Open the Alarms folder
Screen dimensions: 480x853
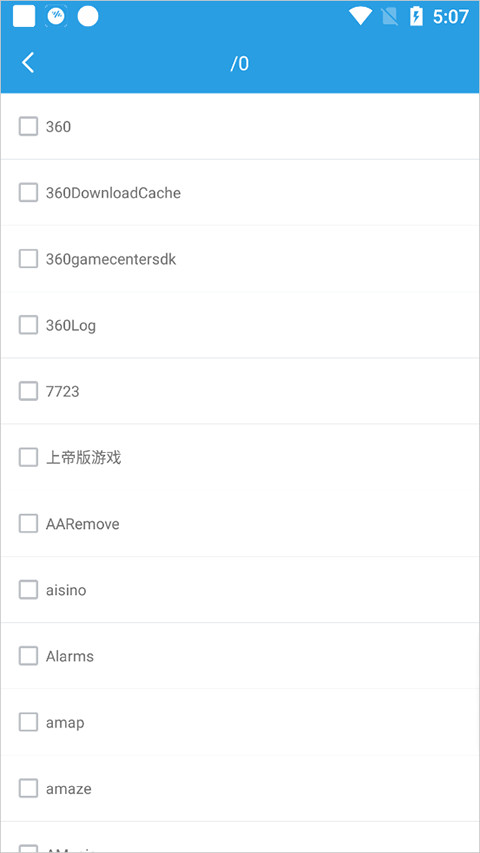tap(240, 656)
